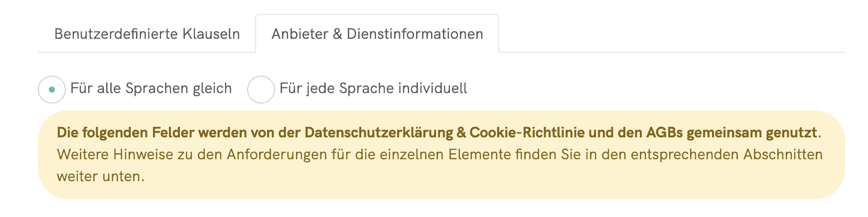
Task: Click the word Dienstinformationen in the active tab
Action: 415,34
